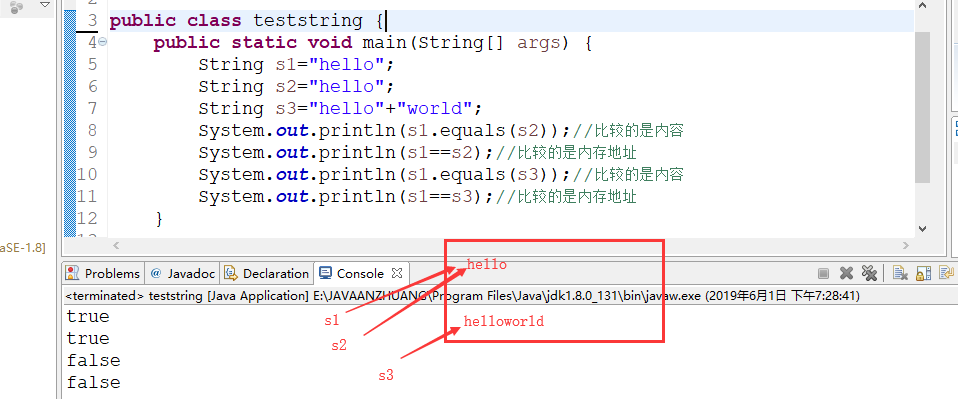958x399 pixels.
Task: Collapse the main method fold marker
Action: [102, 42]
